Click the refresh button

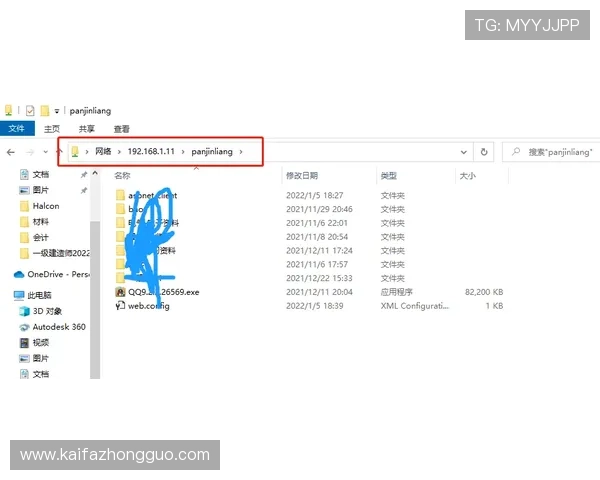(x=484, y=152)
